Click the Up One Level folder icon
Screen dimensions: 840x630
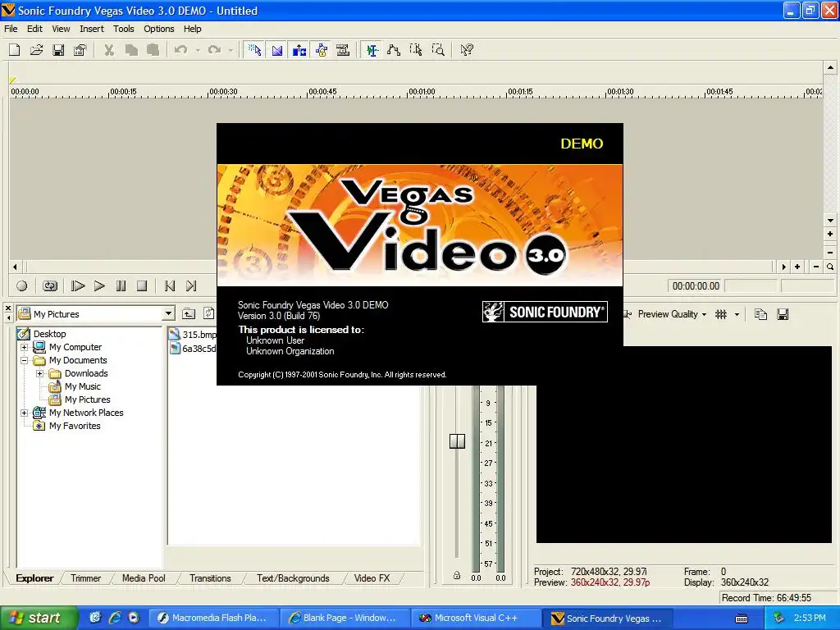[189, 314]
